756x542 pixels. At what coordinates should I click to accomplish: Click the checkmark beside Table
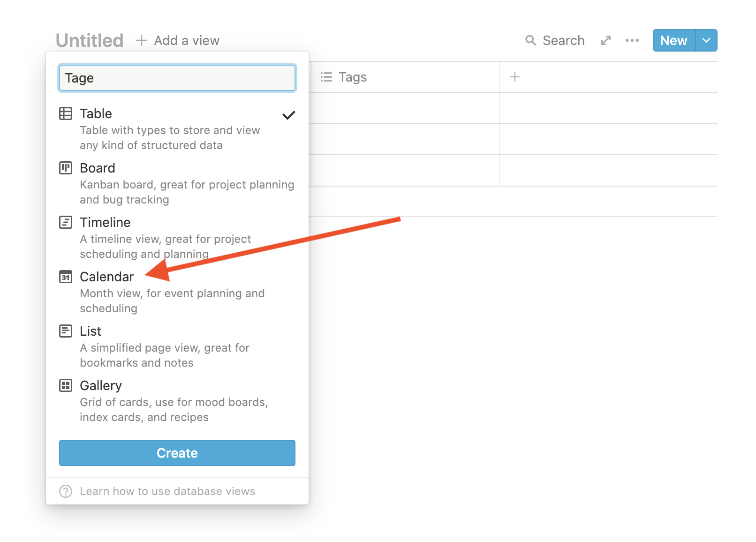click(x=289, y=115)
